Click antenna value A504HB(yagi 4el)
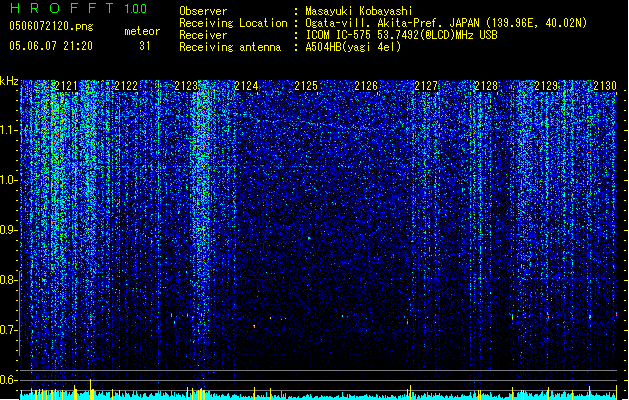Screen dimensions: 629x400 tap(353, 47)
